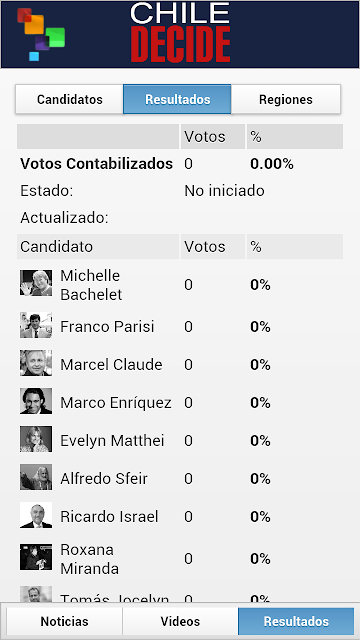
Task: Select the Evelyn Matthei name row
Action: pos(180,440)
